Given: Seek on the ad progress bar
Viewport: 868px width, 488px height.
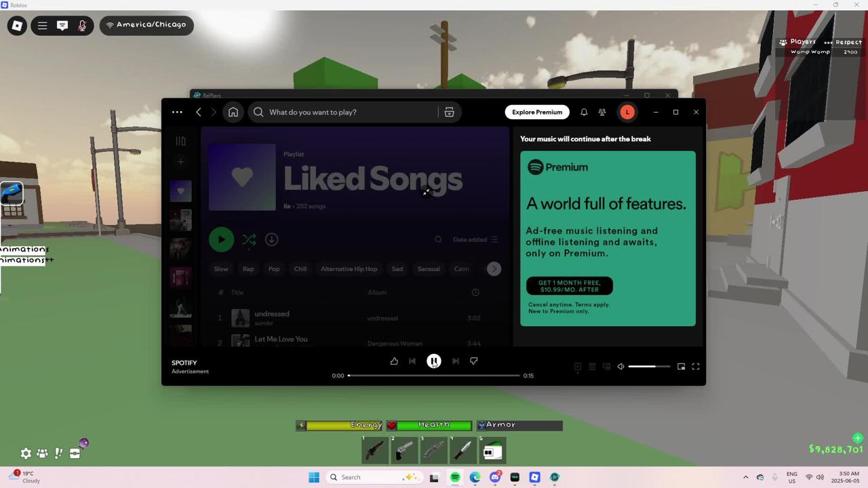Looking at the screenshot, I should 434,375.
